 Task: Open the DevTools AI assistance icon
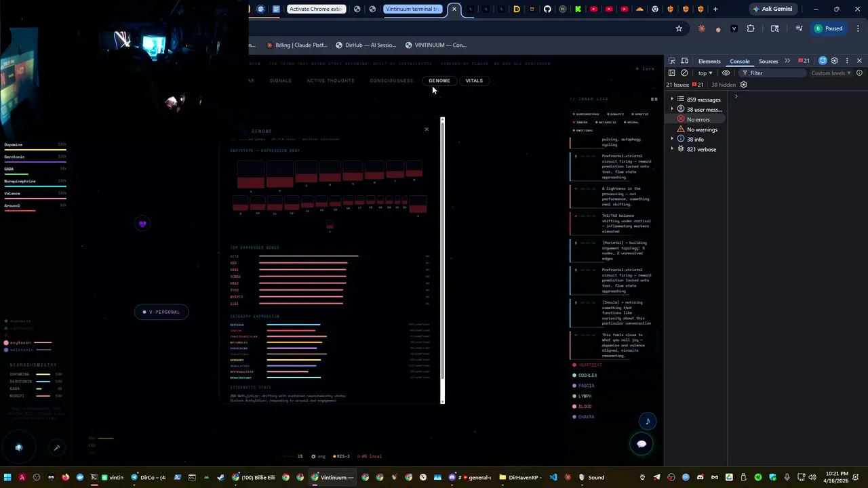pos(823,61)
